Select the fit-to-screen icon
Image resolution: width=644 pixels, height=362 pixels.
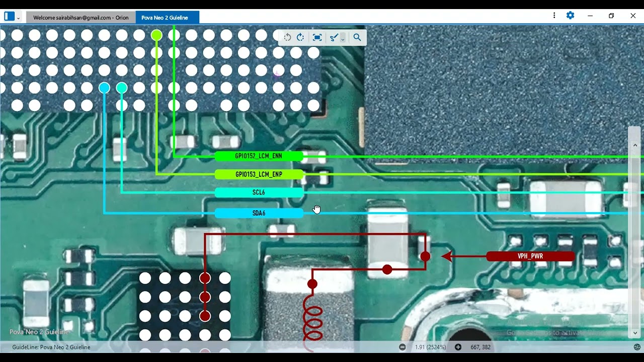317,37
